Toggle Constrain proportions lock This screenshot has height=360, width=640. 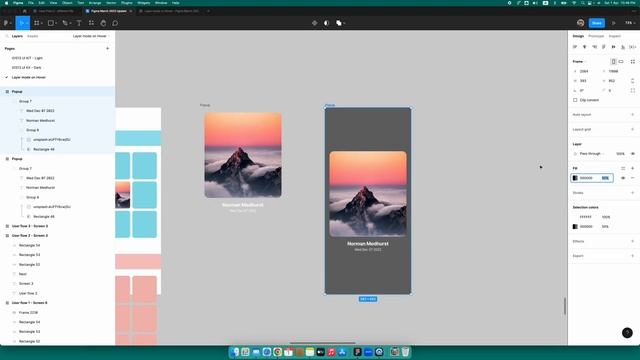(633, 81)
